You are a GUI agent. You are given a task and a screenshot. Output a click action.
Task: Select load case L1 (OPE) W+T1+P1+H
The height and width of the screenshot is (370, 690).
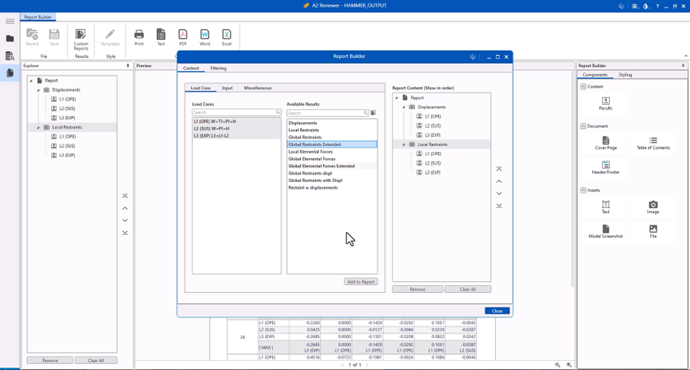(x=236, y=121)
